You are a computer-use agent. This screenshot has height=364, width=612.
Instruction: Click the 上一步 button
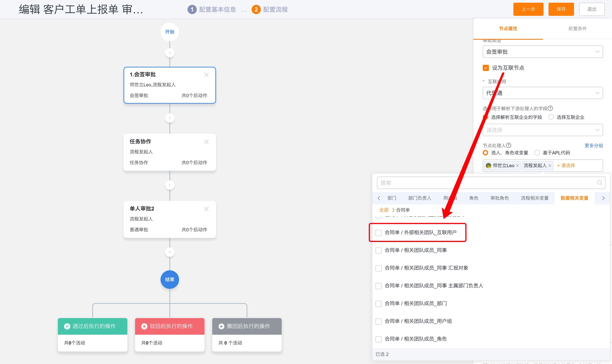[528, 9]
